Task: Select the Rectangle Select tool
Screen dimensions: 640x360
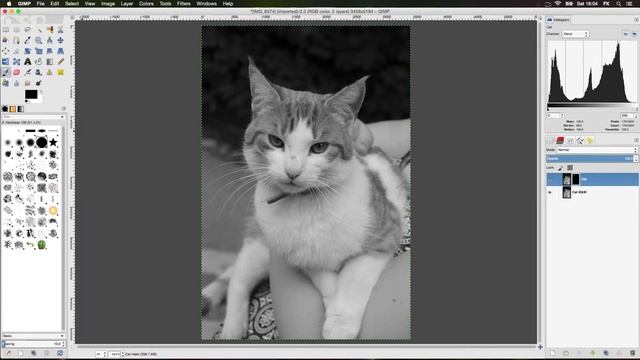Action: pos(6,29)
